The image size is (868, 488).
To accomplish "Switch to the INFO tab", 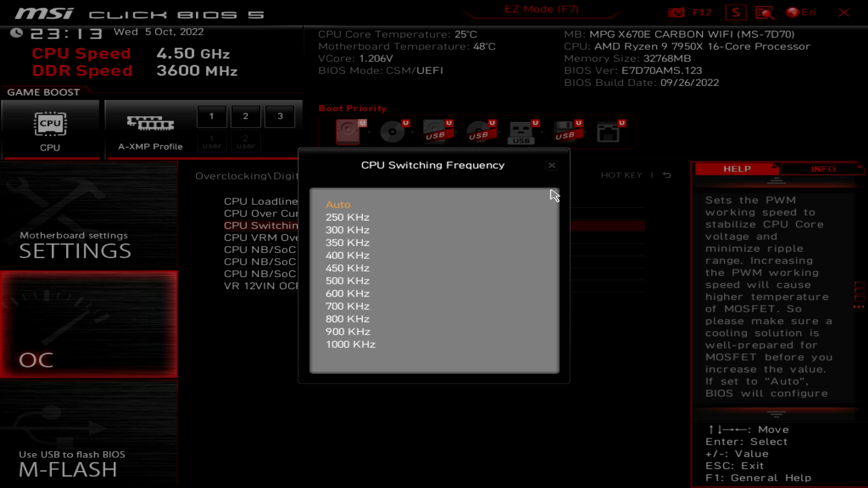I will (x=823, y=169).
